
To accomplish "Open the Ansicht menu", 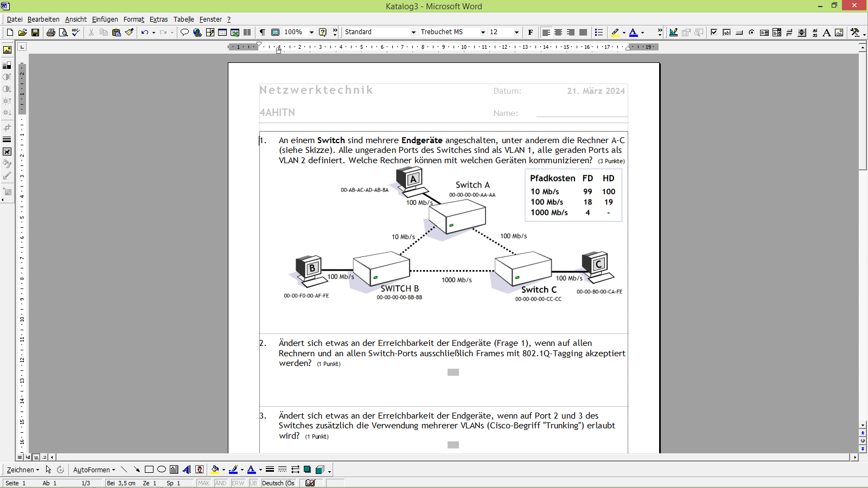I will pos(76,19).
